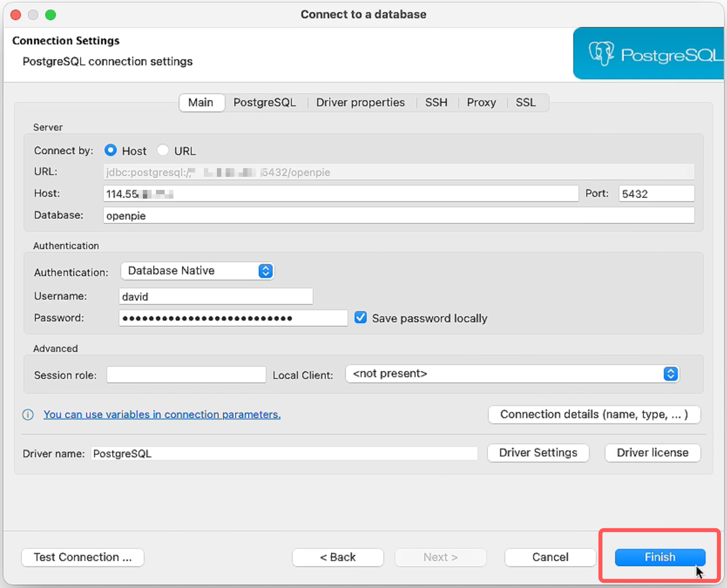
Task: Click the green zoom window button
Action: [51, 15]
